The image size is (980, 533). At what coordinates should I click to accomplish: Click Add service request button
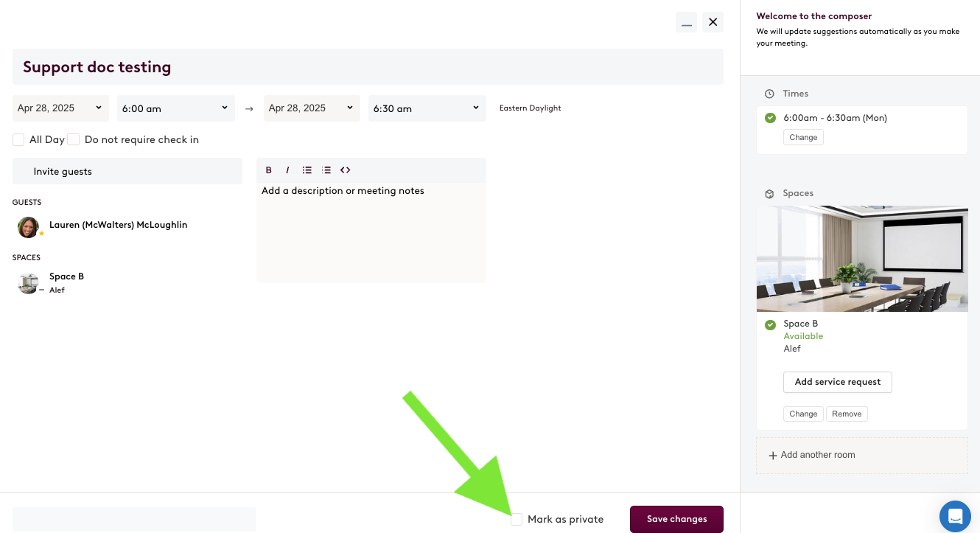click(x=837, y=382)
